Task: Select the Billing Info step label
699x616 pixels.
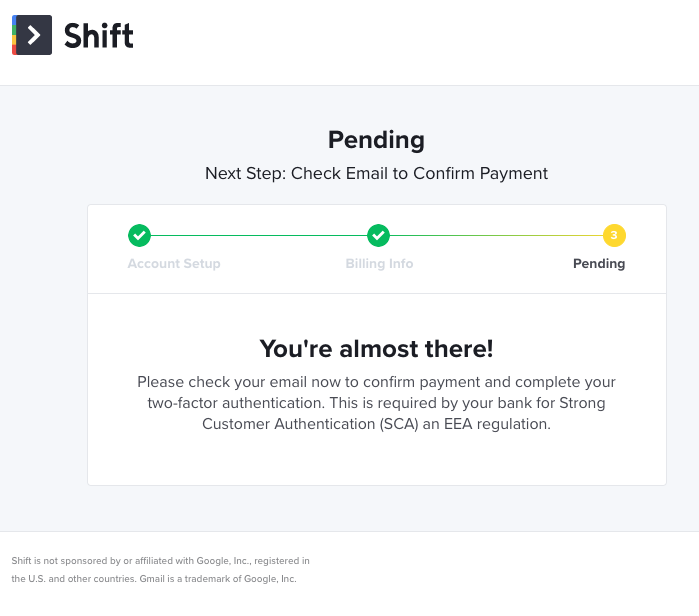Action: [379, 264]
